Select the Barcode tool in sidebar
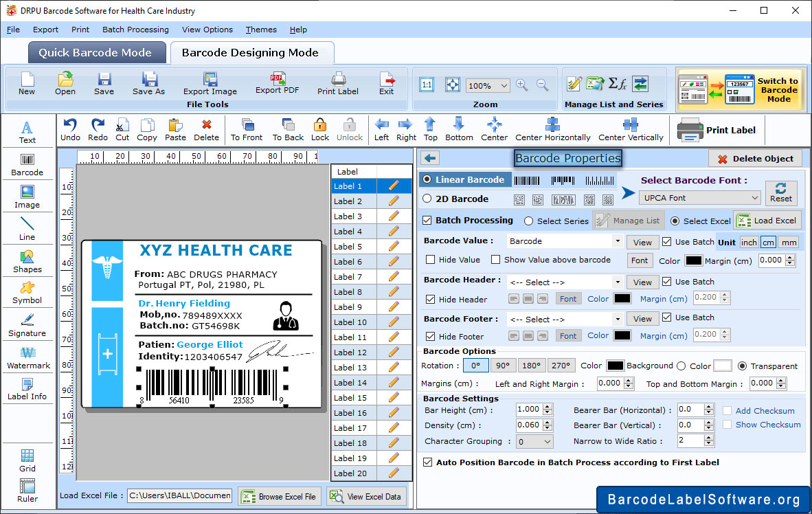 point(27,165)
